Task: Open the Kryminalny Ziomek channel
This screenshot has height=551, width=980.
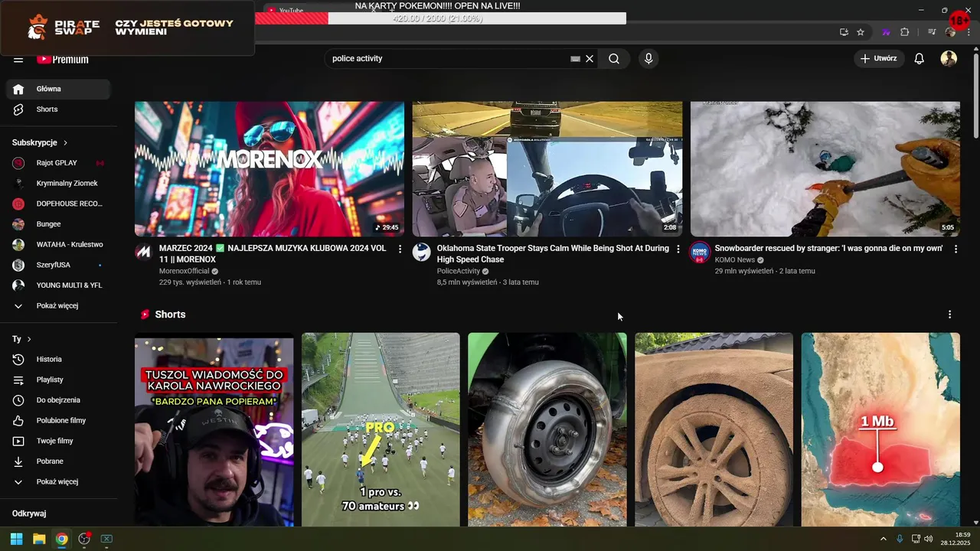Action: tap(58, 184)
